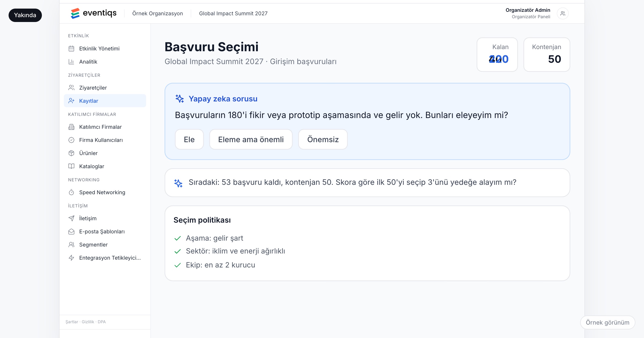Click Global Impact Summit 2027 in the header

[x=233, y=13]
